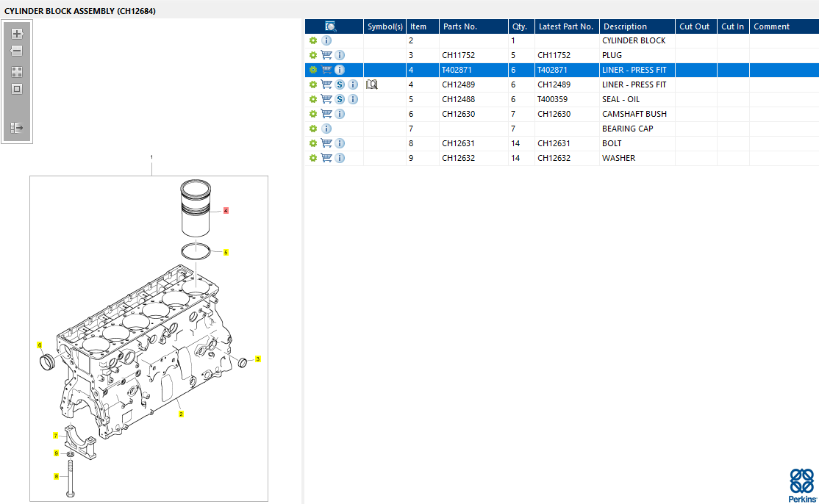Click the Symbol(s) column header

385,26
